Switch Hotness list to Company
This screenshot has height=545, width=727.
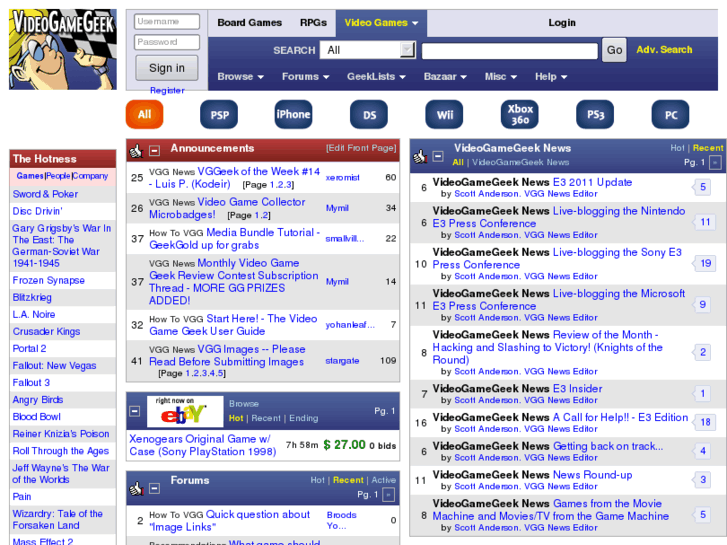(x=90, y=176)
